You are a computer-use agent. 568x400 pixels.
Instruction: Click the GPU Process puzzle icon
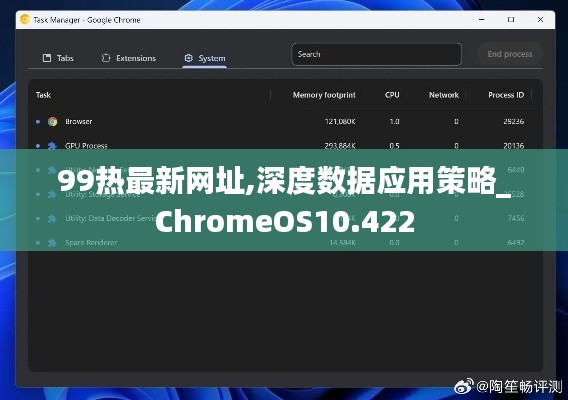click(53, 146)
